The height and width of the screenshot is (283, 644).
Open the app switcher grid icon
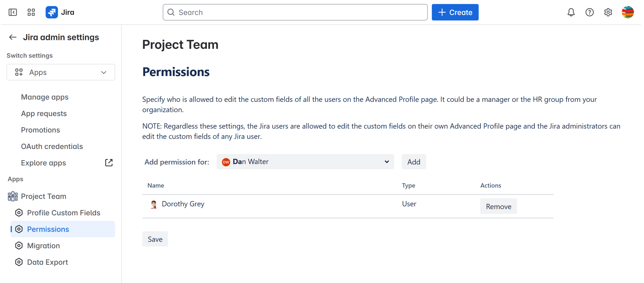coord(31,12)
